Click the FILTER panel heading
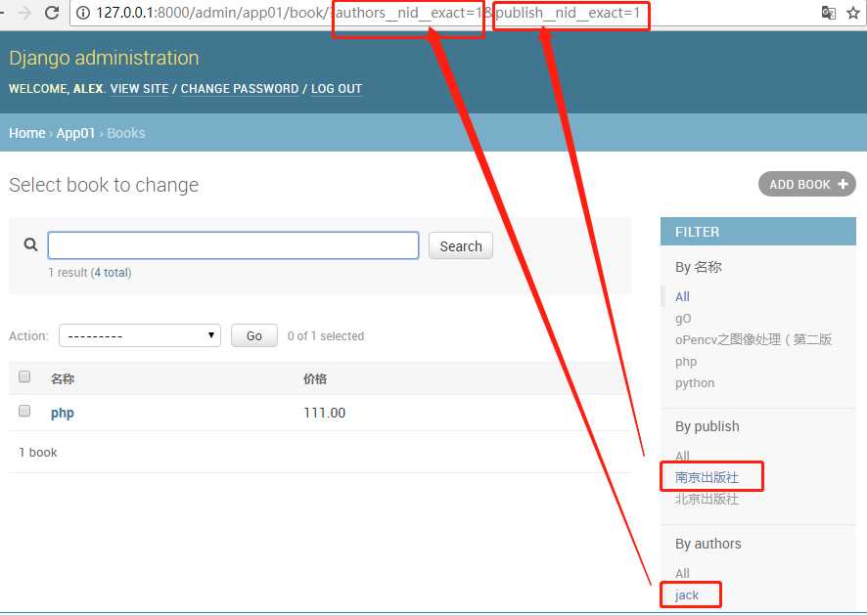The height and width of the screenshot is (616, 867). click(x=758, y=232)
